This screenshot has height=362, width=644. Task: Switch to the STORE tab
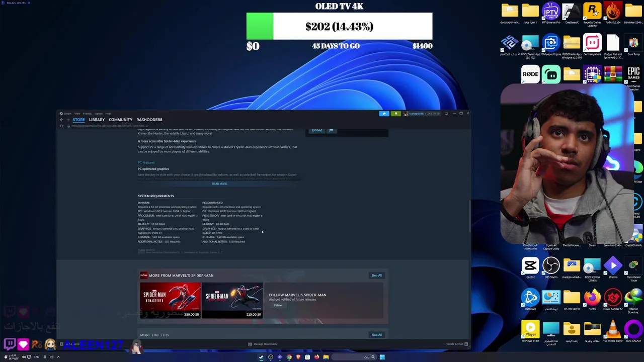tap(78, 120)
